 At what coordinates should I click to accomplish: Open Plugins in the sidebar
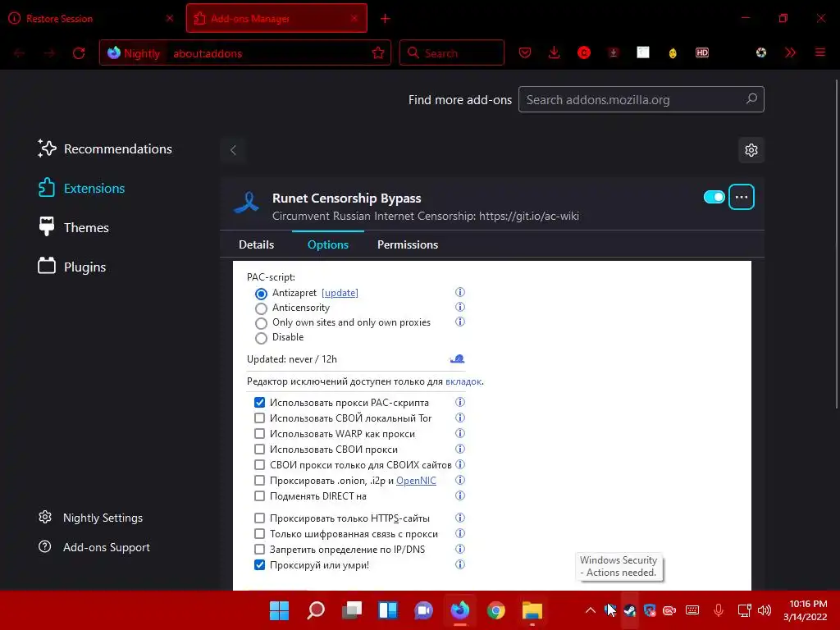(72, 267)
